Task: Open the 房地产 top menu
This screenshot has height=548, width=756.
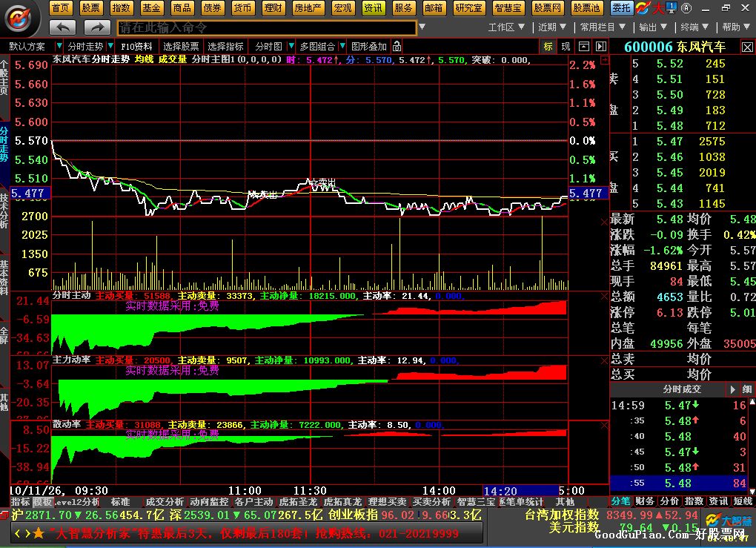Action: 308,7
